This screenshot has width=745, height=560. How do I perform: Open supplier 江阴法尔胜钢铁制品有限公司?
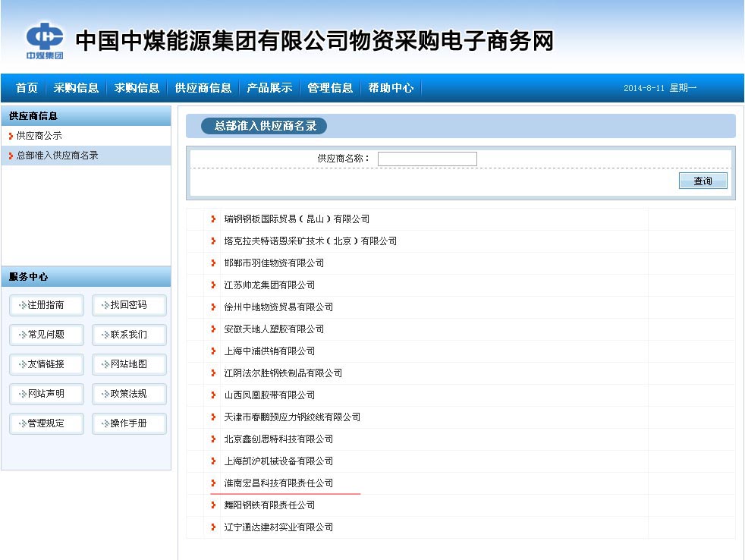click(x=283, y=373)
